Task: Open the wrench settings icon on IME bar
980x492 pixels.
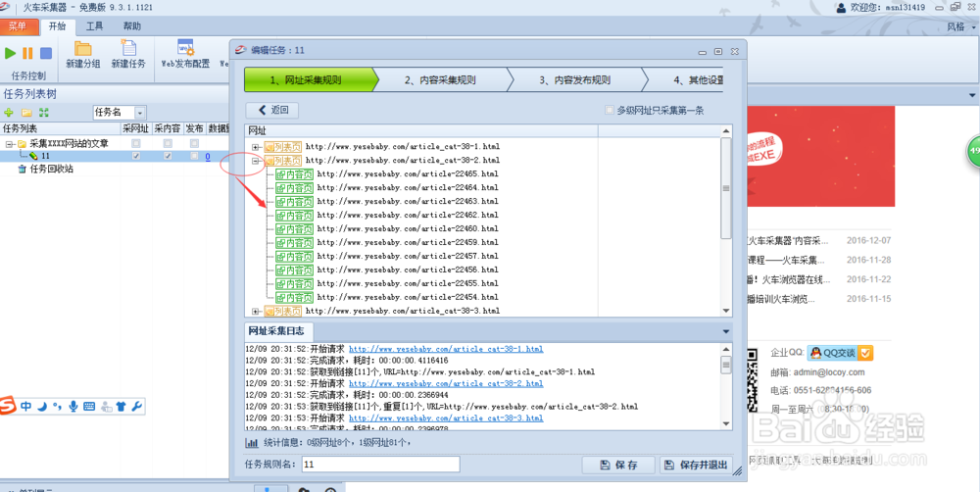Action: coord(137,407)
